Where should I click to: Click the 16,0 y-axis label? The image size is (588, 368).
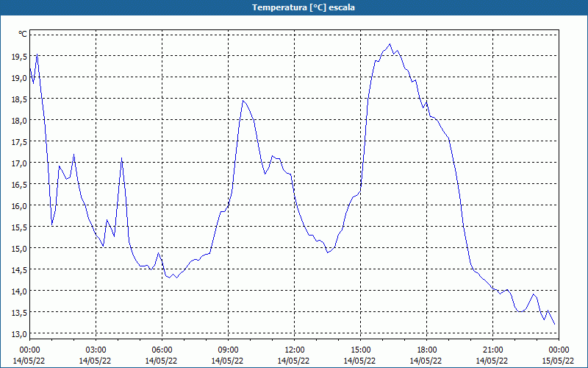[x=20, y=206]
